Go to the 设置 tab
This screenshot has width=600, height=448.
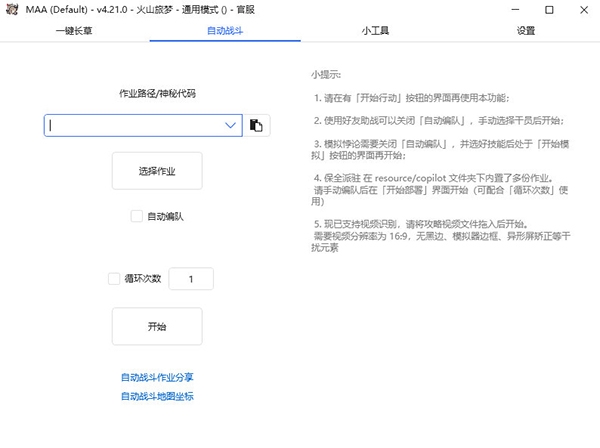coord(525,31)
